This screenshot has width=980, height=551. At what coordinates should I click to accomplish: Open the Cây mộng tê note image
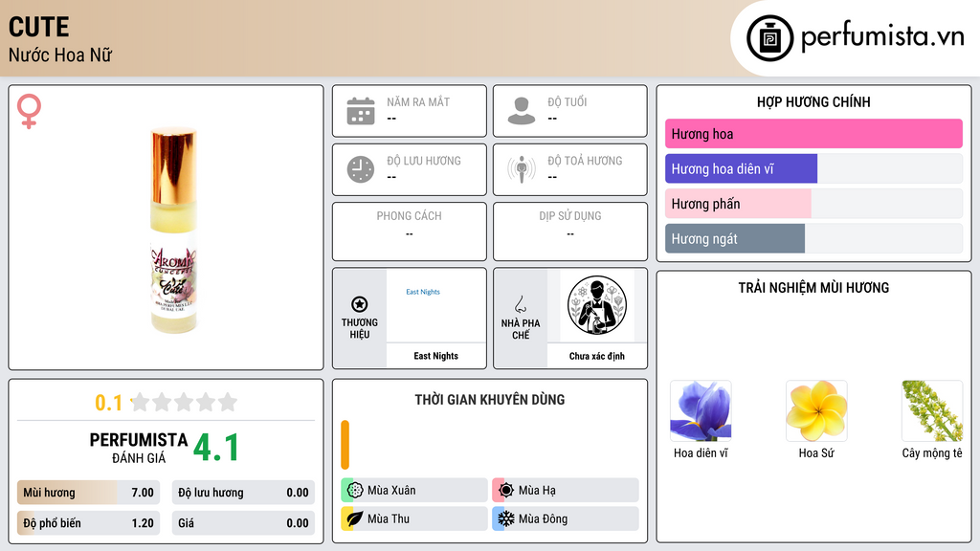tap(932, 411)
